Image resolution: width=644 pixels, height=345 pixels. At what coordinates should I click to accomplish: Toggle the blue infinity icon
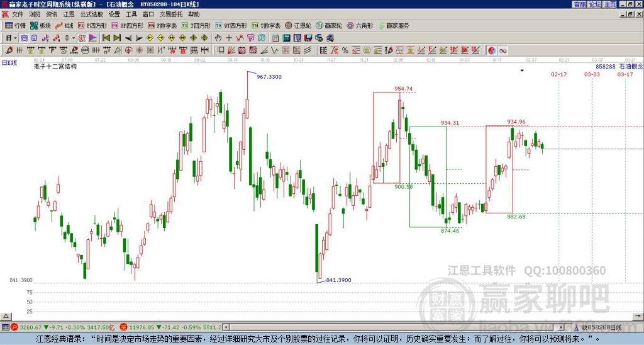pyautogui.click(x=502, y=50)
